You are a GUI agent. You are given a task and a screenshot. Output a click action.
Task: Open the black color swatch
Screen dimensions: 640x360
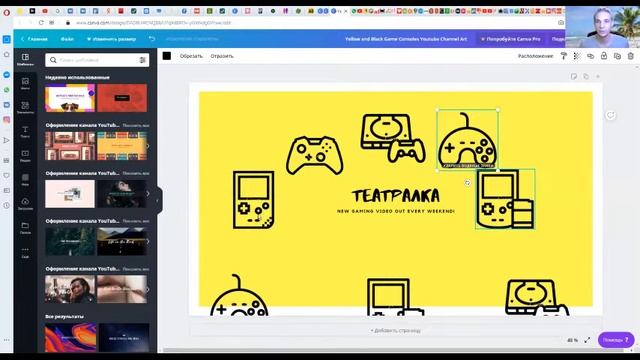pyautogui.click(x=167, y=56)
